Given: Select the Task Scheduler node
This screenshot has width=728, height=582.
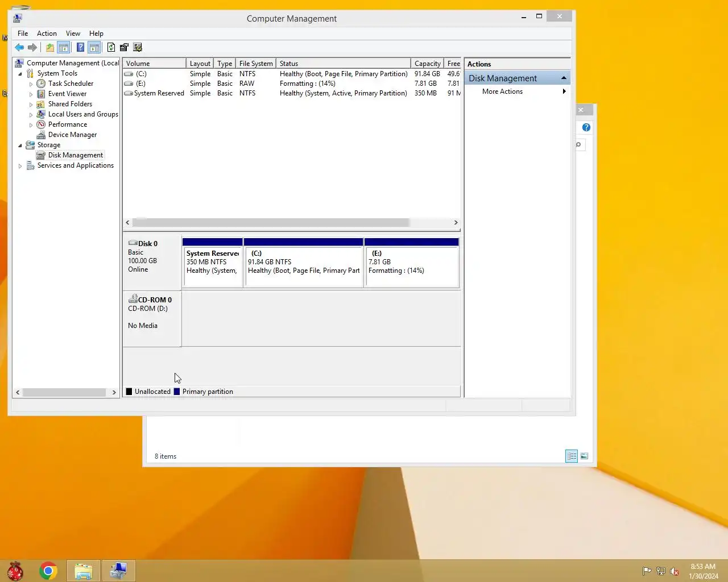Looking at the screenshot, I should [71, 84].
